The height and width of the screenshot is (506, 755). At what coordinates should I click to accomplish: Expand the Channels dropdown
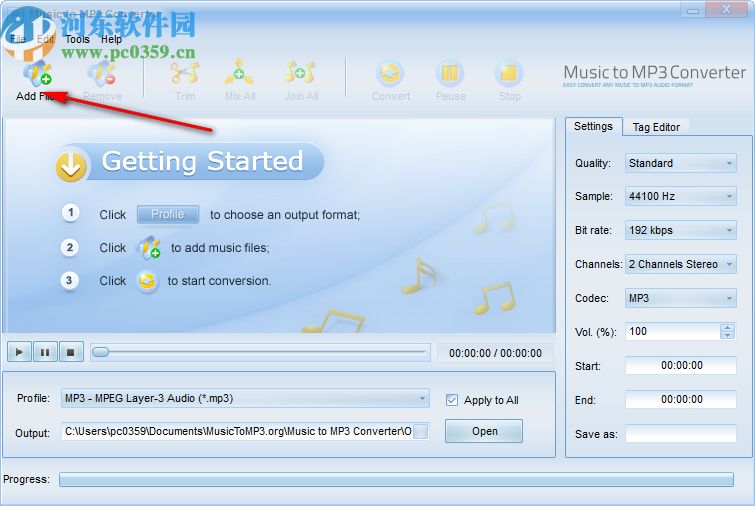pos(680,264)
